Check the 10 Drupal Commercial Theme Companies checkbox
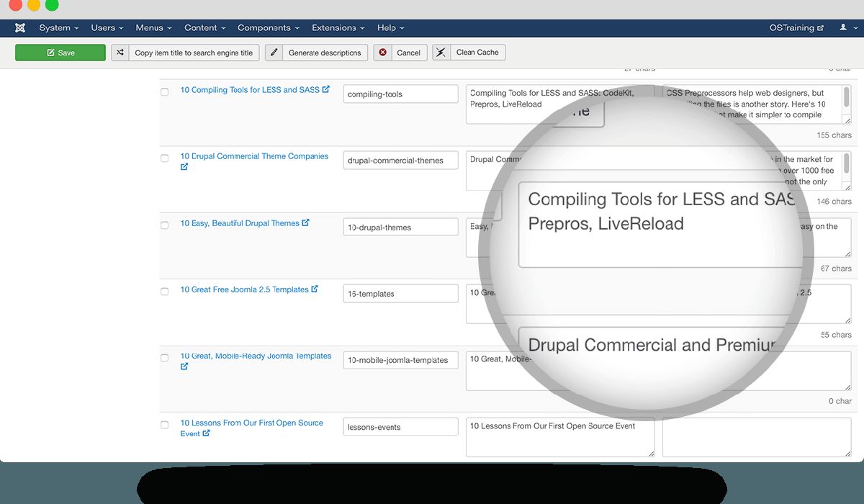This screenshot has height=504, width=864. click(x=165, y=158)
